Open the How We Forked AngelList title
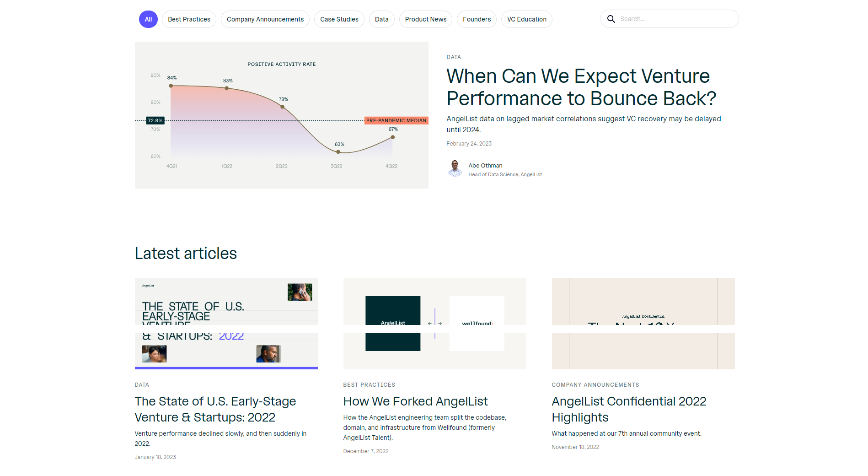 click(416, 401)
